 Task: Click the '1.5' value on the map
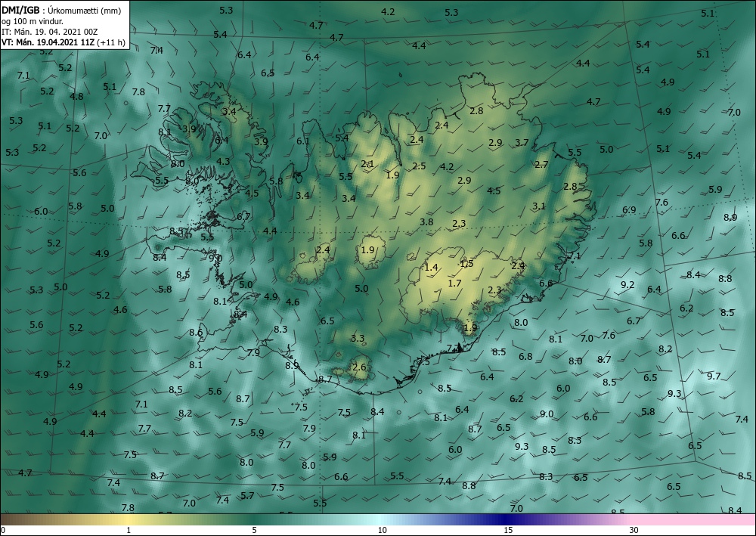click(466, 263)
